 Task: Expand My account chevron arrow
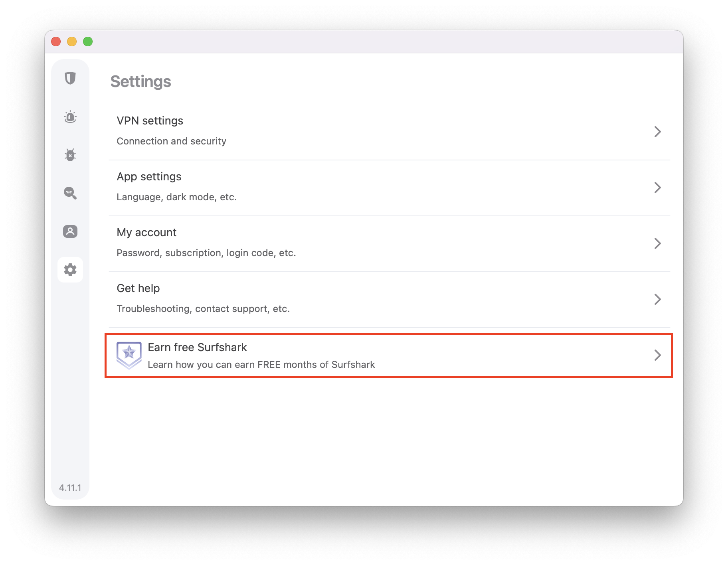click(658, 243)
